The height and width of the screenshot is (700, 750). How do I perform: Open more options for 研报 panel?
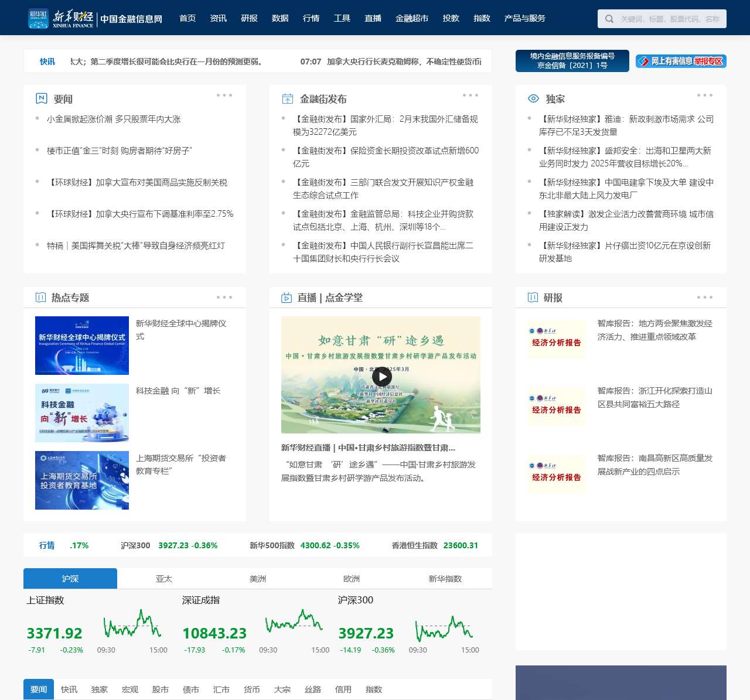705,297
